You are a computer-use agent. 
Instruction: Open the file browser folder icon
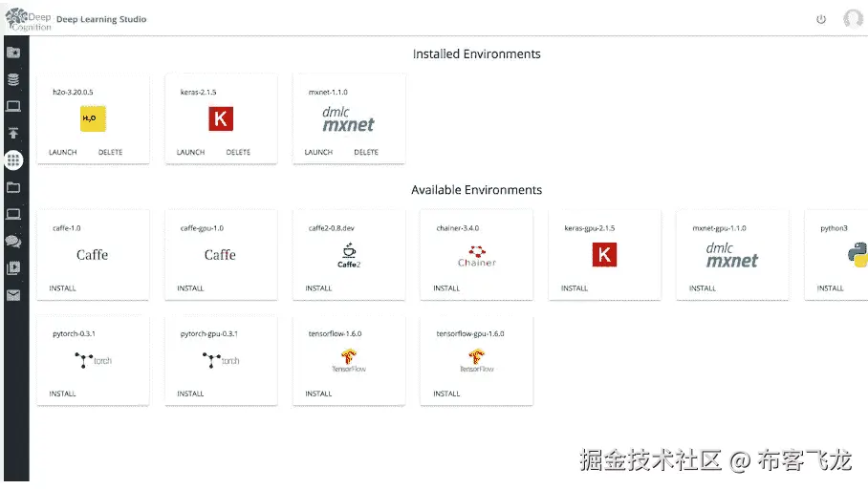tap(13, 187)
